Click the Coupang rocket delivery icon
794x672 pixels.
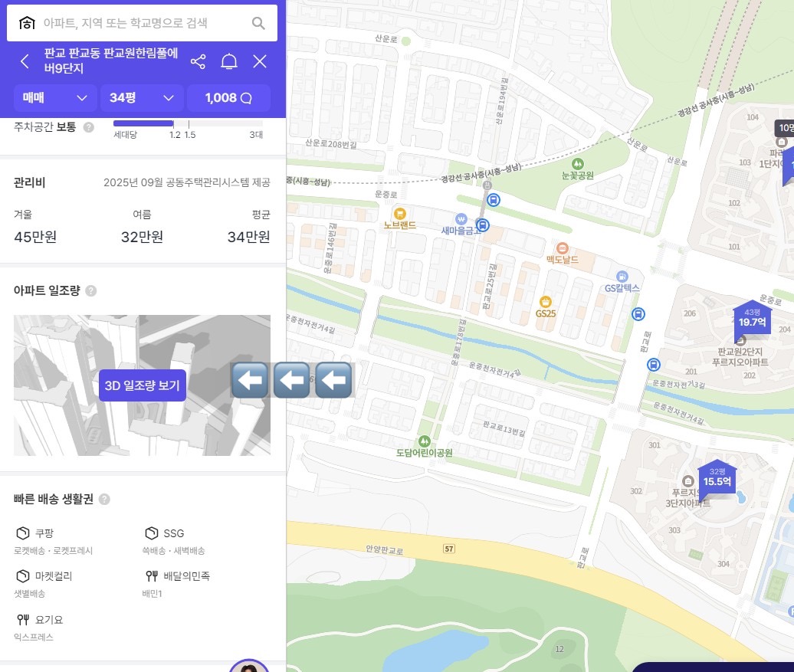tap(23, 533)
